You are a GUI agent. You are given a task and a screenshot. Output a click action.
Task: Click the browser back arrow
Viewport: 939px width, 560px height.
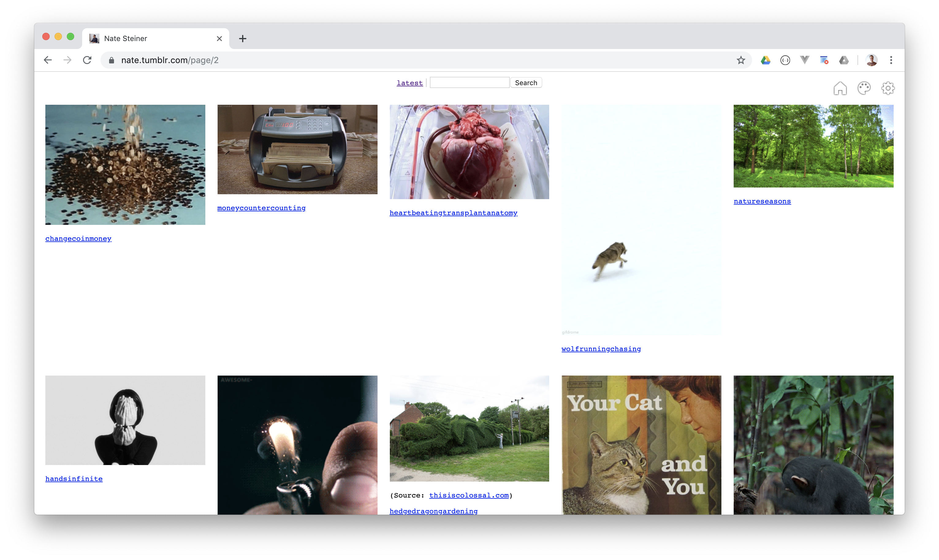48,60
